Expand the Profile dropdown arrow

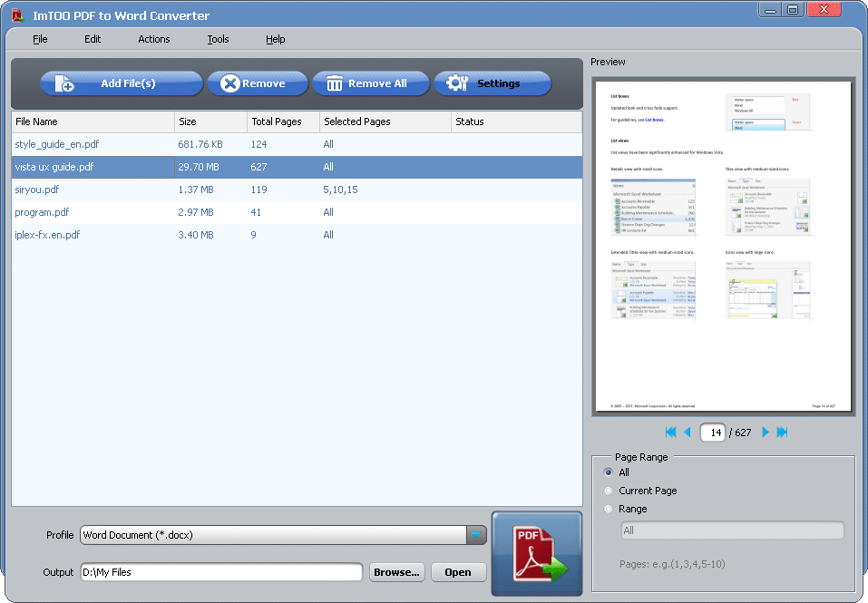475,535
